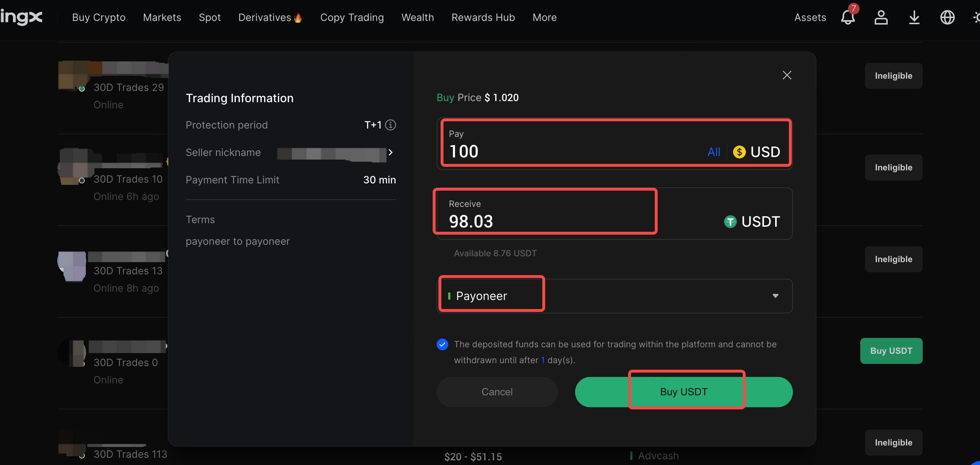
Task: Open the notifications bell icon
Action: click(847, 17)
